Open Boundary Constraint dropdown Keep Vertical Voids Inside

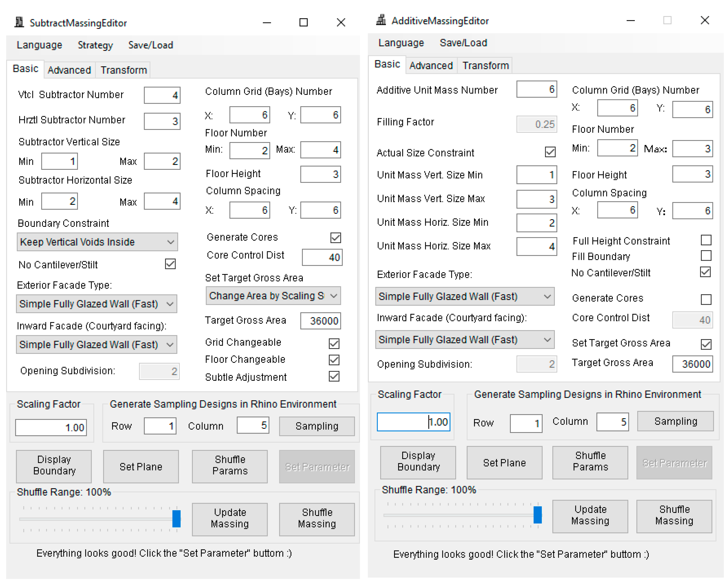[x=97, y=242]
